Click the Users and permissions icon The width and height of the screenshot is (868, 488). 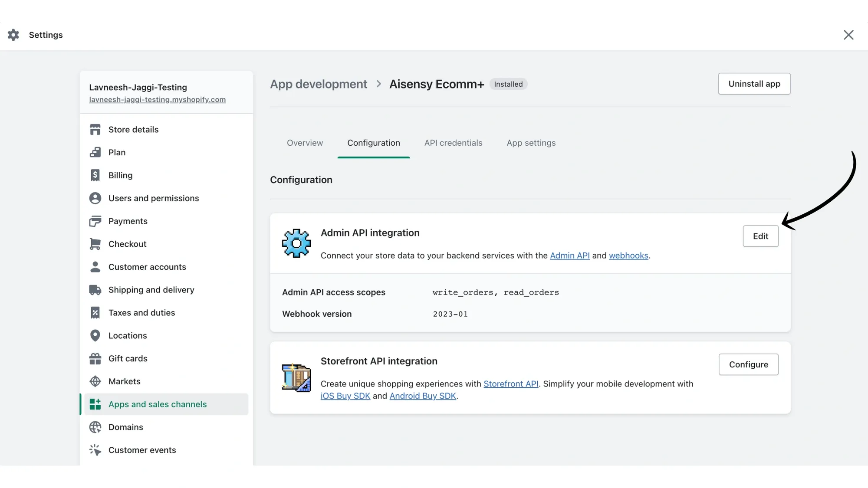point(95,198)
